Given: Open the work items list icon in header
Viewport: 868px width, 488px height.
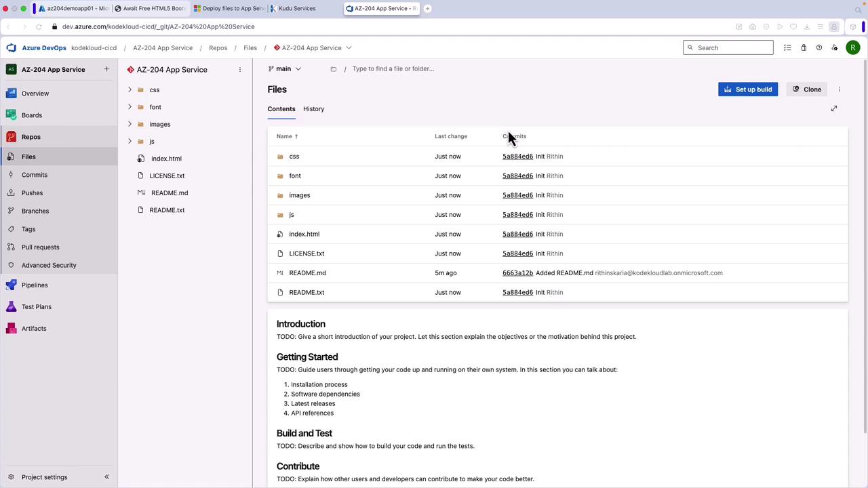Looking at the screenshot, I should [x=787, y=48].
